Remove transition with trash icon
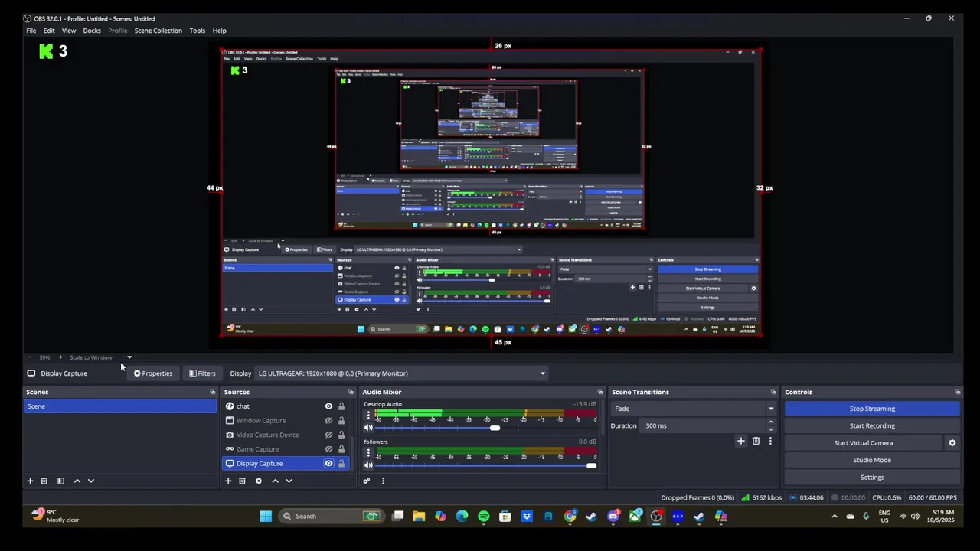This screenshot has width=980, height=551. pyautogui.click(x=756, y=441)
